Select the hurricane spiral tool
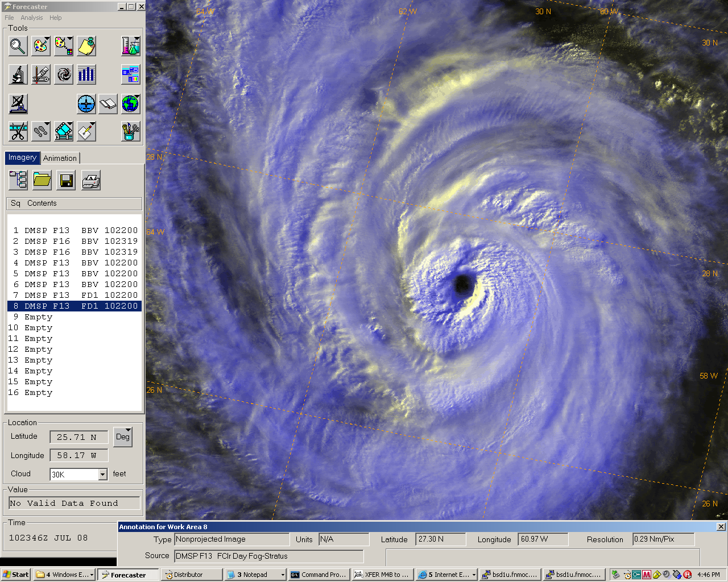Screen dimensions: 728x582 [x=64, y=74]
